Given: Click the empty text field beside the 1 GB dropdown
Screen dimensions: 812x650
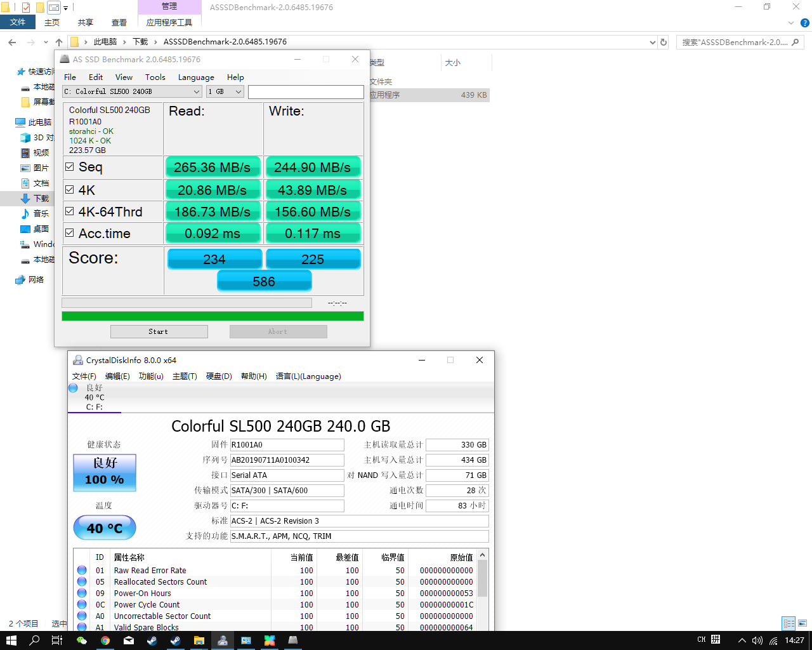Looking at the screenshot, I should click(x=306, y=91).
